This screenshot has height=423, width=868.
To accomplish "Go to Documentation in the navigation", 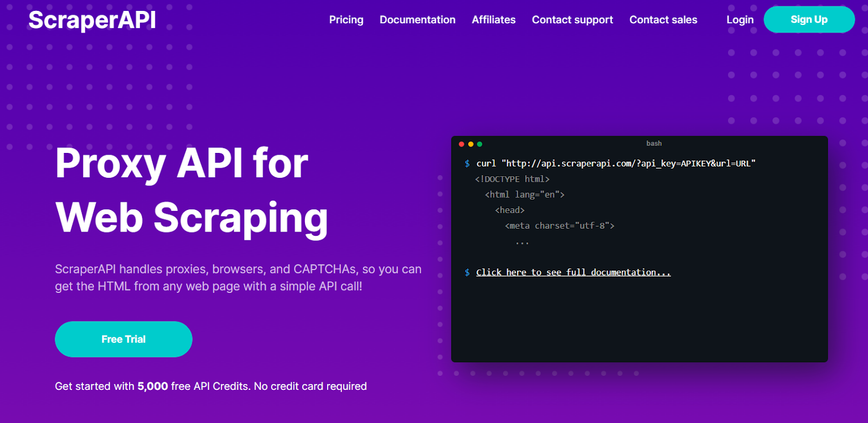I will coord(418,20).
